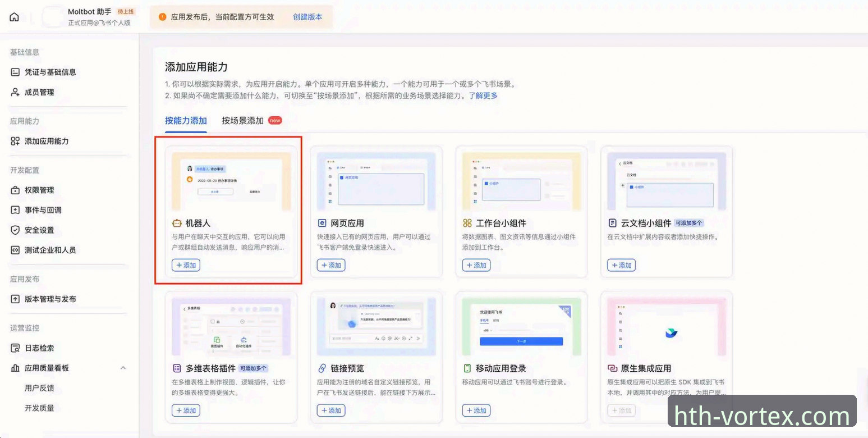Add the 移动应用登录 capability
This screenshot has width=868, height=438.
pyautogui.click(x=476, y=410)
